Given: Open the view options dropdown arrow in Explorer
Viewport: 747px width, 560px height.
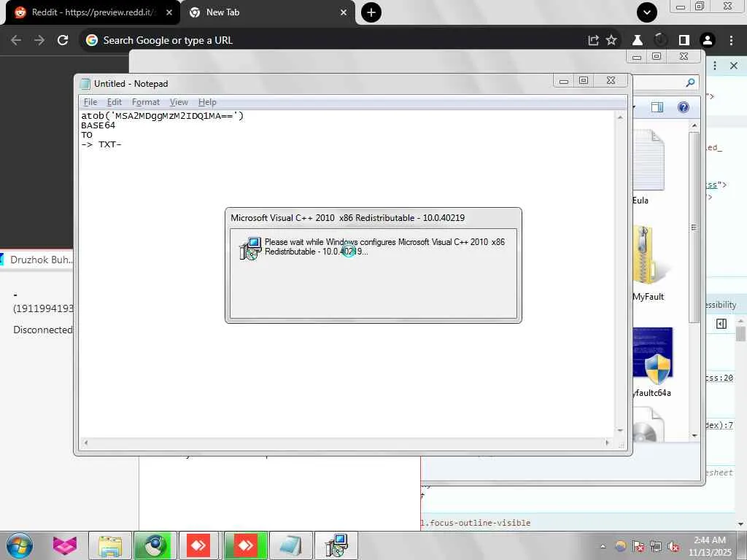Looking at the screenshot, I should pyautogui.click(x=634, y=107).
